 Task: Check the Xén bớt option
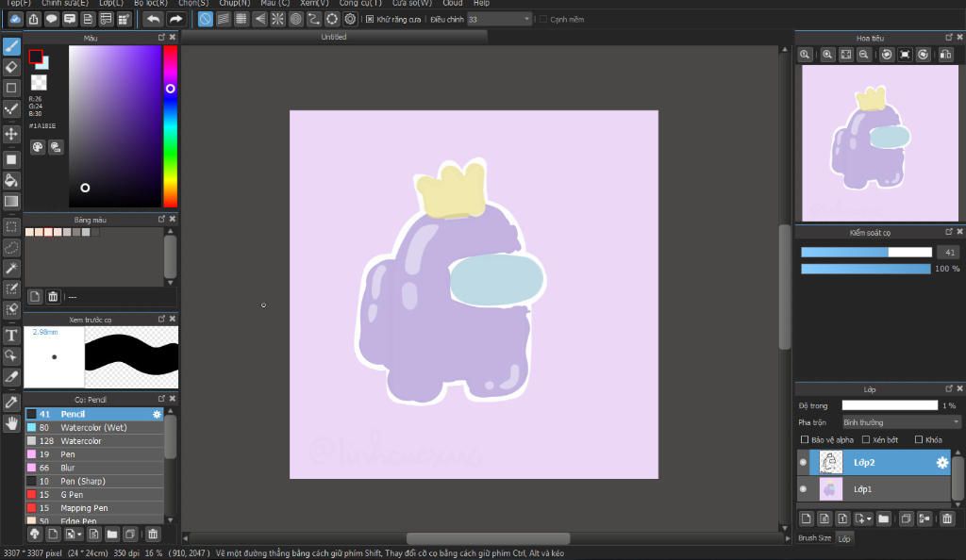(866, 439)
